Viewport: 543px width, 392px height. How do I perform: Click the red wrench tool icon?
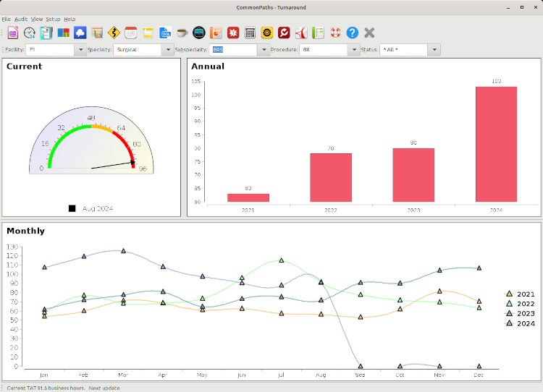coord(285,33)
